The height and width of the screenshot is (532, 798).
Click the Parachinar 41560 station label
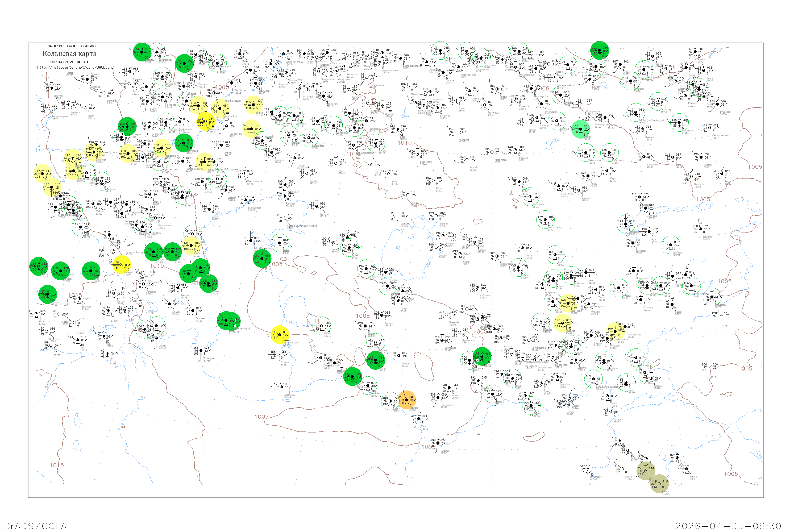pos(596,478)
